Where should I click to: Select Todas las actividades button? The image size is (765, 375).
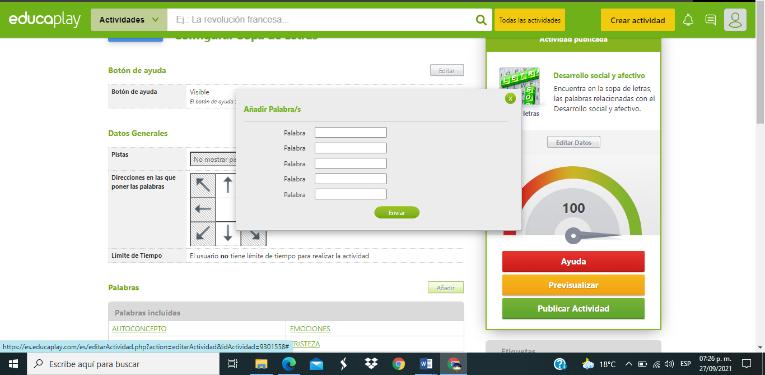529,20
